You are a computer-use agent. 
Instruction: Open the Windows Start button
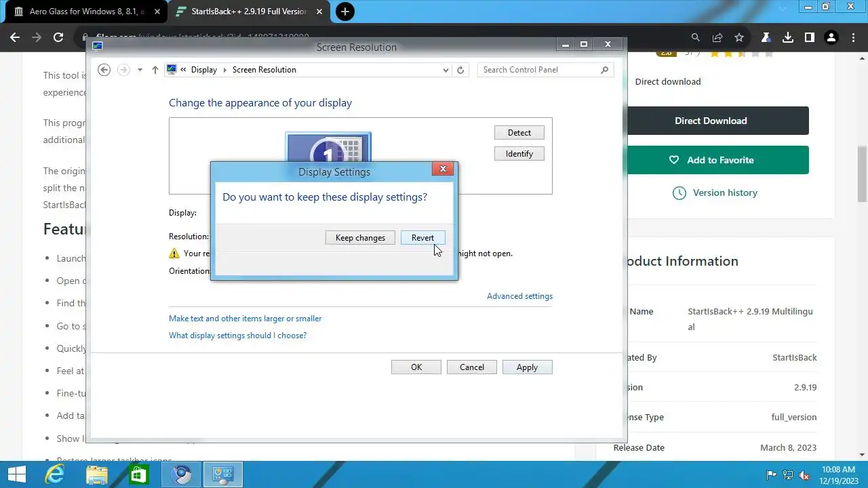[16, 474]
